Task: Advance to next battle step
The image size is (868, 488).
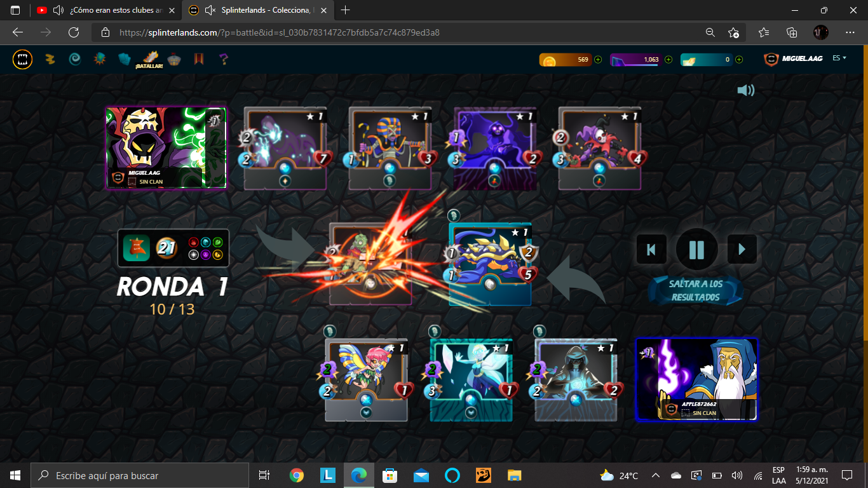Action: (742, 249)
